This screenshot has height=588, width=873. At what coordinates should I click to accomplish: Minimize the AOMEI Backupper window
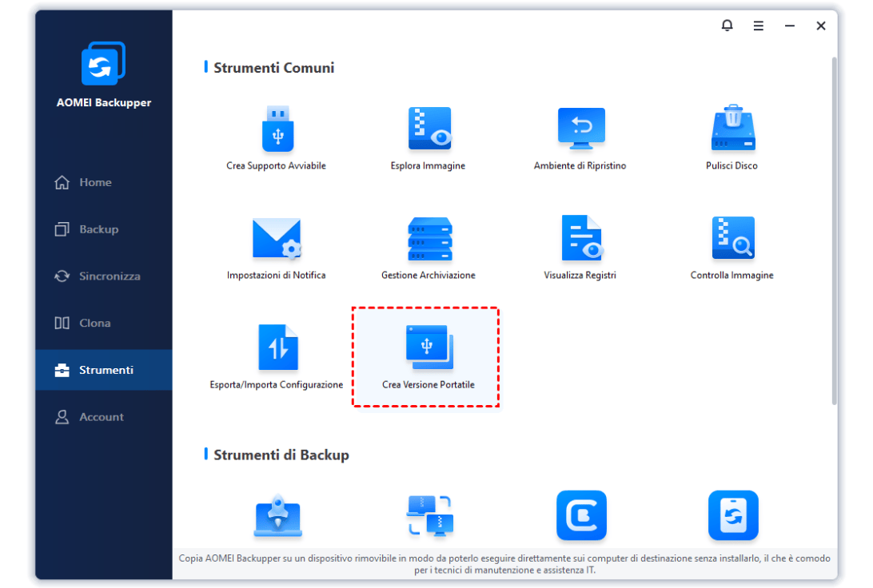tap(790, 26)
